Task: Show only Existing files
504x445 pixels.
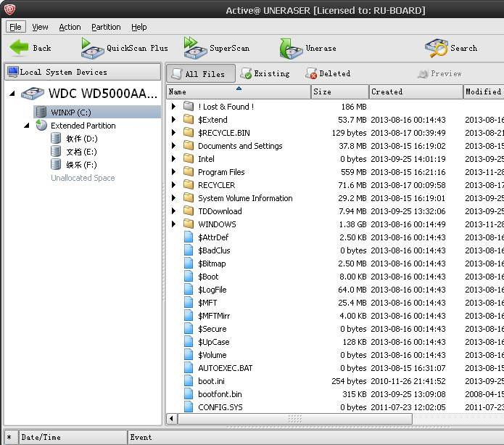Action: click(x=265, y=73)
